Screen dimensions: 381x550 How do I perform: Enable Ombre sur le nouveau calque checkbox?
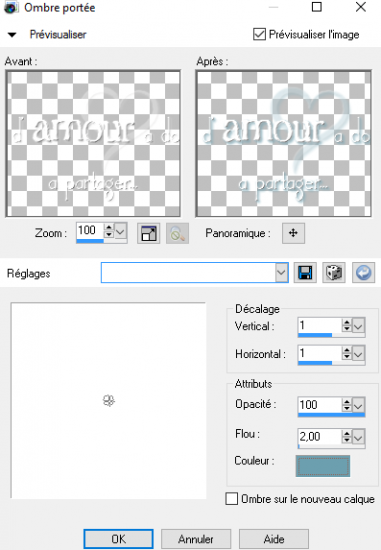click(232, 498)
